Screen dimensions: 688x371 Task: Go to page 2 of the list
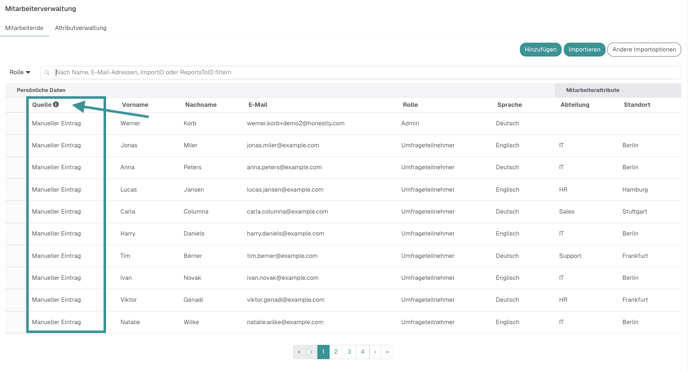(x=336, y=352)
